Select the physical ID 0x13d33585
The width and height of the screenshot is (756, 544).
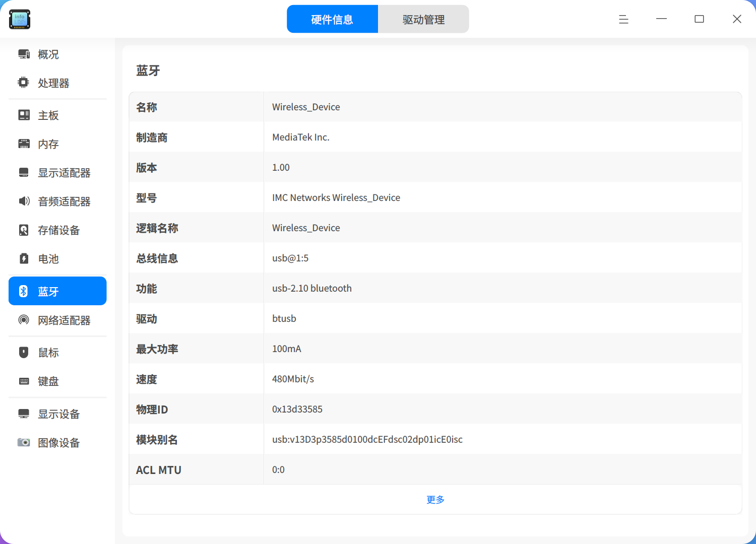pyautogui.click(x=297, y=409)
